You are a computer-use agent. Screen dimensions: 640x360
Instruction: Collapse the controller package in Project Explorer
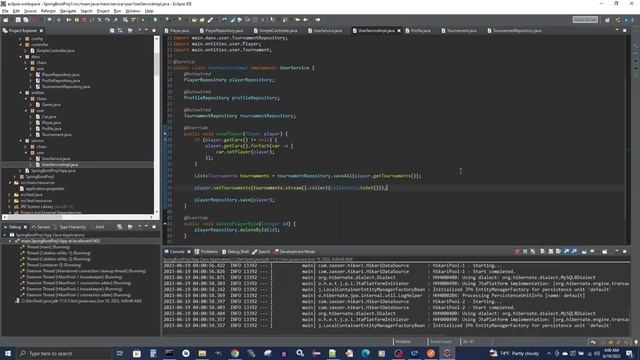21,45
